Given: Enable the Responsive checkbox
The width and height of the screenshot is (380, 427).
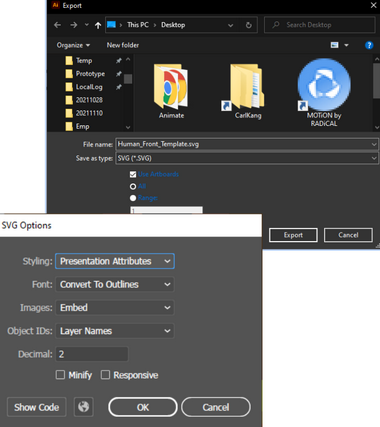Looking at the screenshot, I should pyautogui.click(x=105, y=375).
